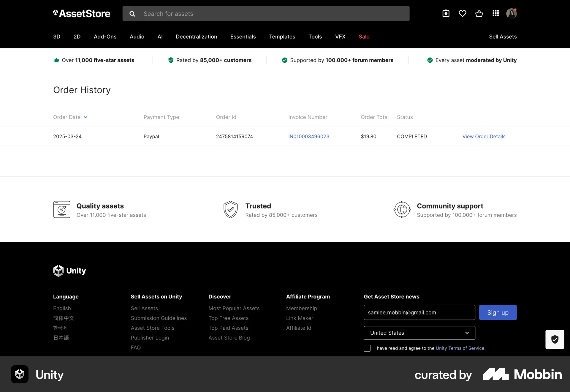Open invoice IN010003496023
Image resolution: width=570 pixels, height=392 pixels.
coord(309,136)
